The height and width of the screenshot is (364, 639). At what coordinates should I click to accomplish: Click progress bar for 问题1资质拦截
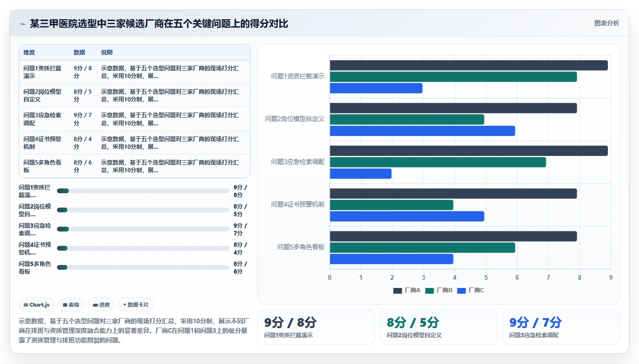tap(143, 191)
